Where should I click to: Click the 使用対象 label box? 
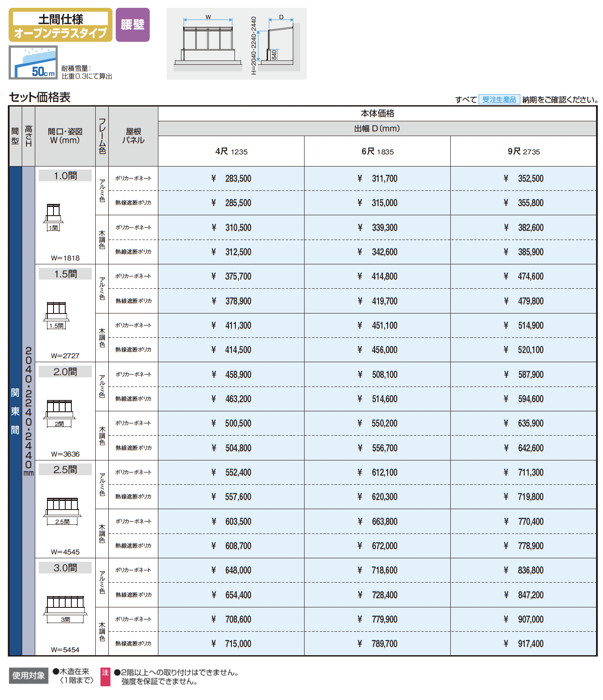pyautogui.click(x=29, y=675)
